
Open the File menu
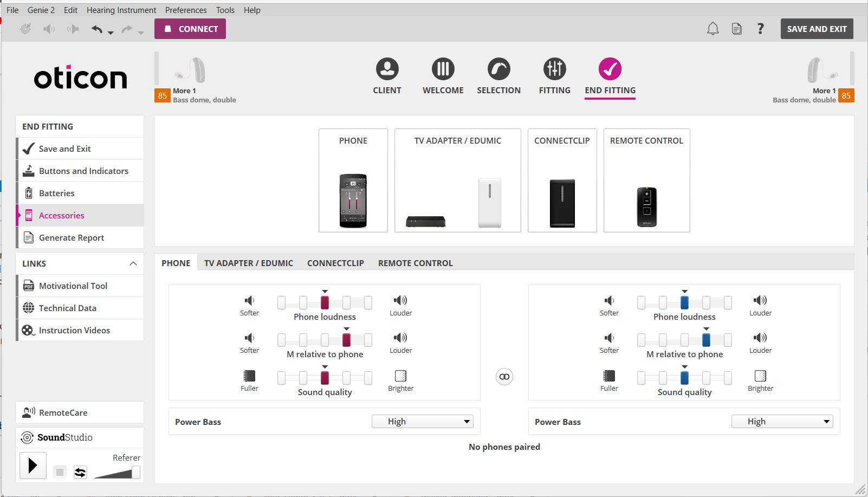pos(12,10)
